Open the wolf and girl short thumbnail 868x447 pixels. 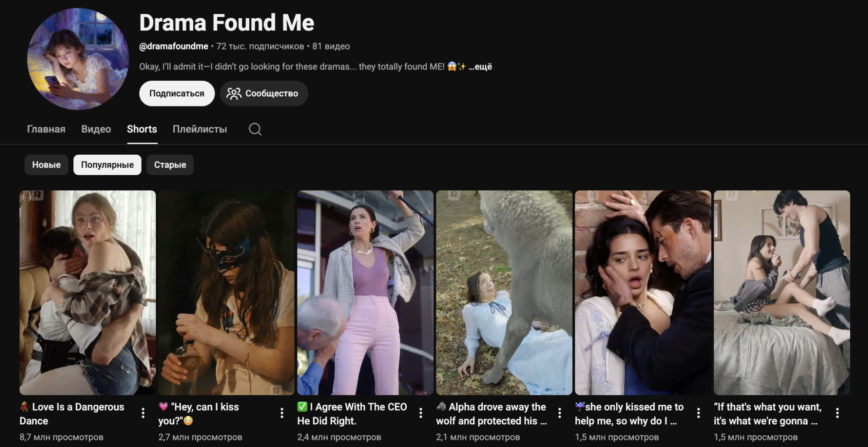click(x=504, y=293)
